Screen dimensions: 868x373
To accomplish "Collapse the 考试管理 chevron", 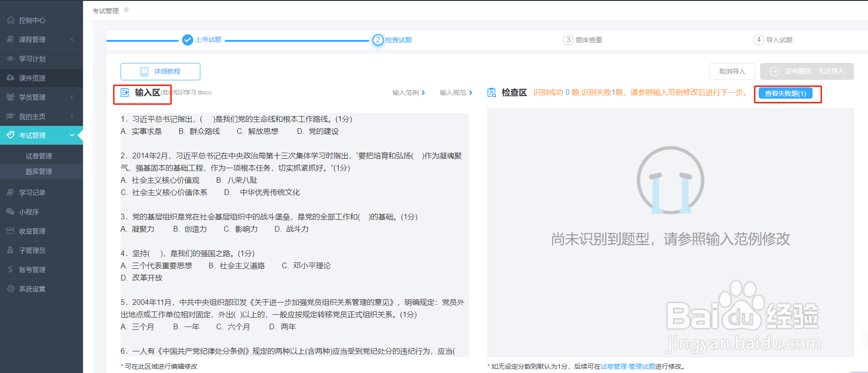I will click(72, 135).
